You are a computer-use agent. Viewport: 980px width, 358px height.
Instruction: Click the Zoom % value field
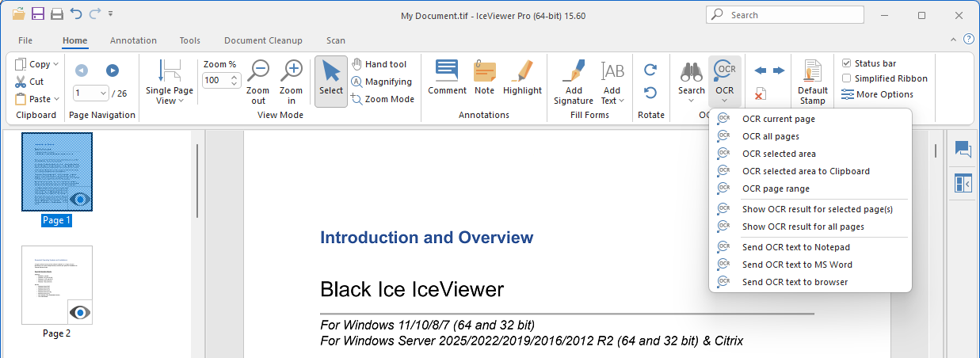click(215, 80)
